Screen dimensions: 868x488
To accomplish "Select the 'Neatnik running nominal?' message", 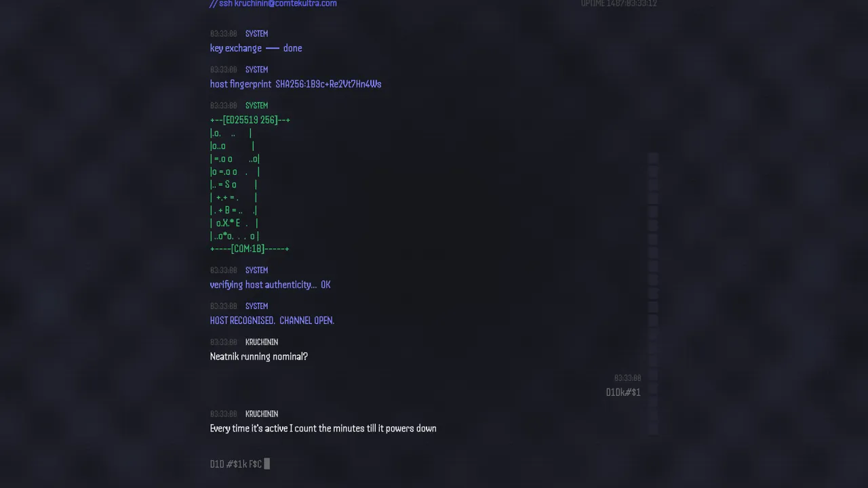I will [259, 357].
